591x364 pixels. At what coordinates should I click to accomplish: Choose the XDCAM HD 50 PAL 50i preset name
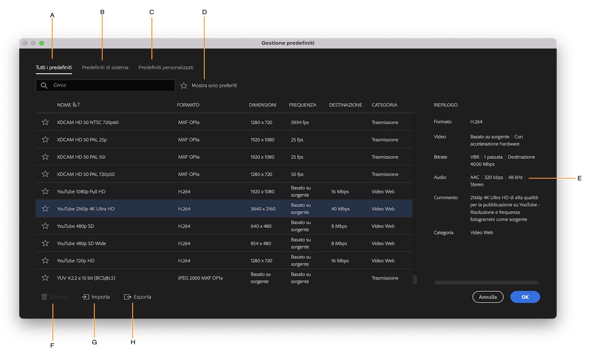[81, 157]
